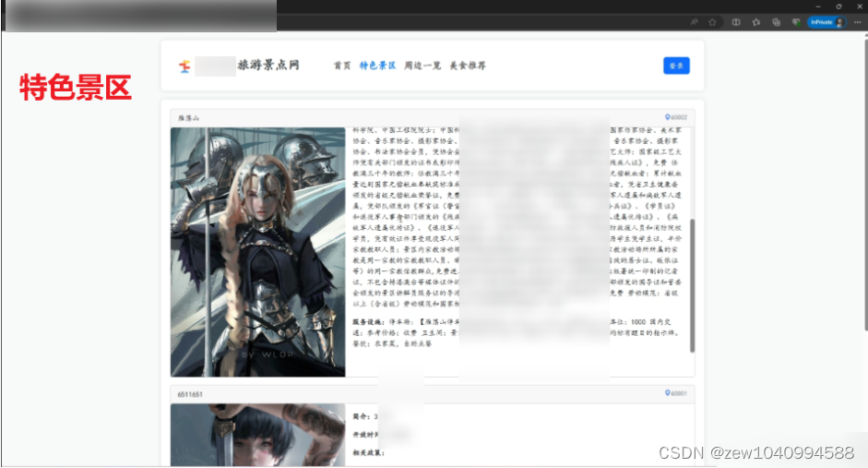The width and height of the screenshot is (868, 468).
Task: Open the armored knight scenic image
Action: click(x=258, y=252)
